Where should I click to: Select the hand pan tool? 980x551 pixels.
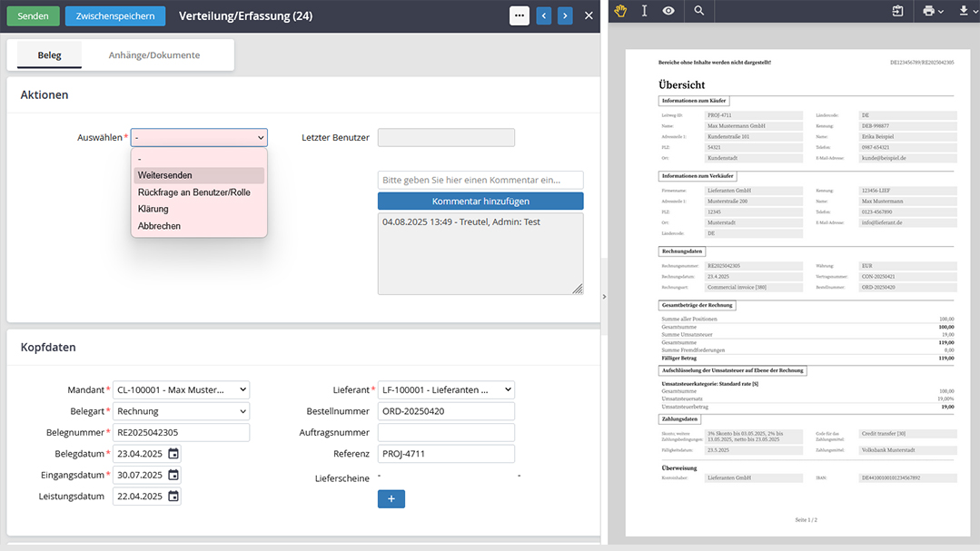pyautogui.click(x=620, y=11)
